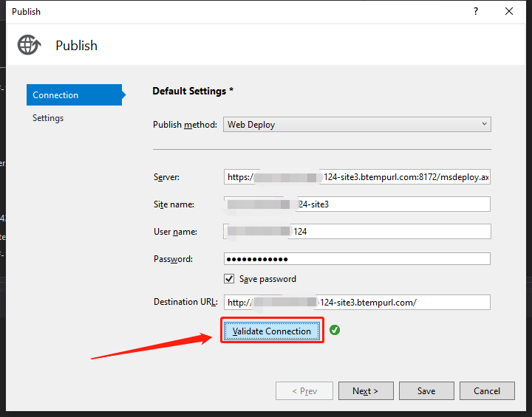Switch to the Settings tab
Screen dimensions: 532x417
[48, 118]
